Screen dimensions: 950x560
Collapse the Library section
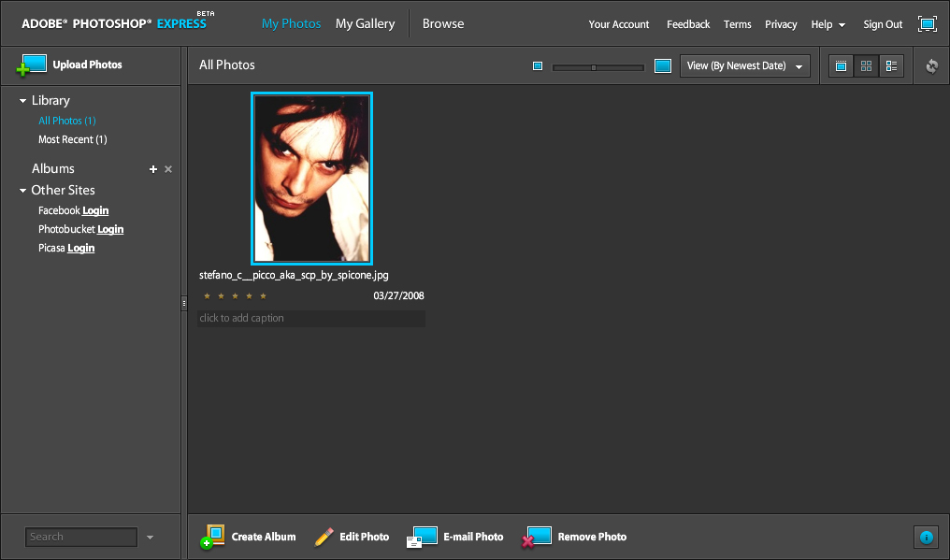point(23,101)
